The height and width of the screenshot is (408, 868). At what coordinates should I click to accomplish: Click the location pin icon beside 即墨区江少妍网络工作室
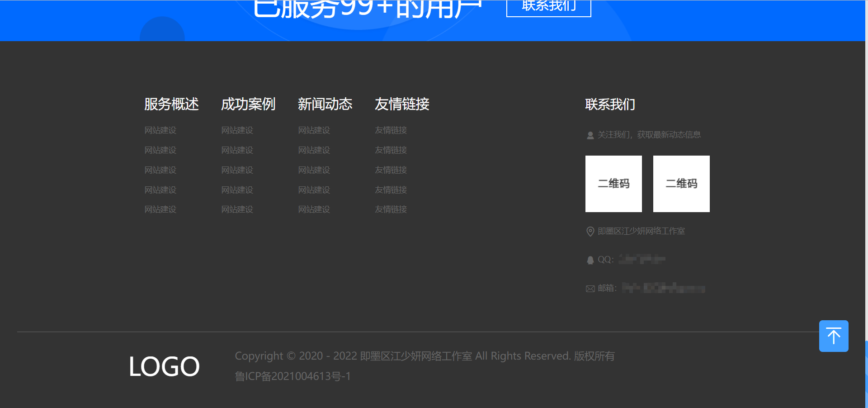tap(590, 232)
